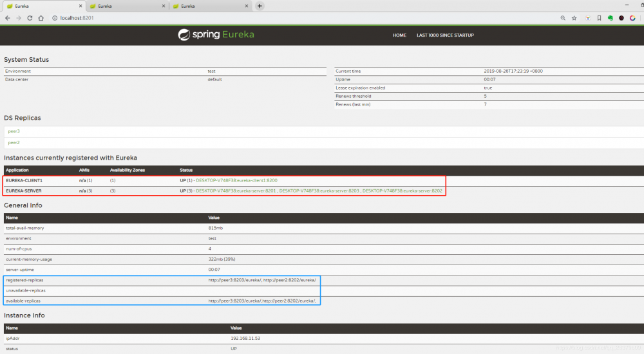Click the current-memory-usage value 322mb (39%)
Screen dimensions: 644x354
222,259
